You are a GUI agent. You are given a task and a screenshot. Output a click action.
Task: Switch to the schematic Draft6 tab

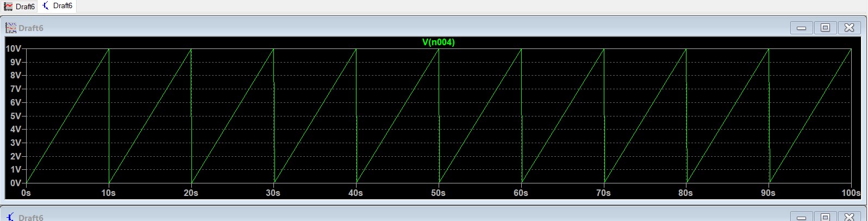[57, 6]
